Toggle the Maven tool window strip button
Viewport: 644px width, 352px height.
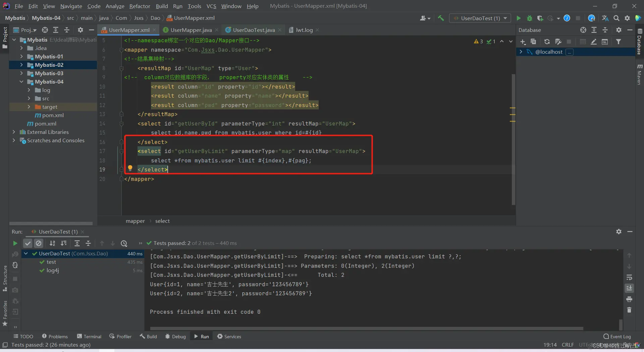[639, 74]
